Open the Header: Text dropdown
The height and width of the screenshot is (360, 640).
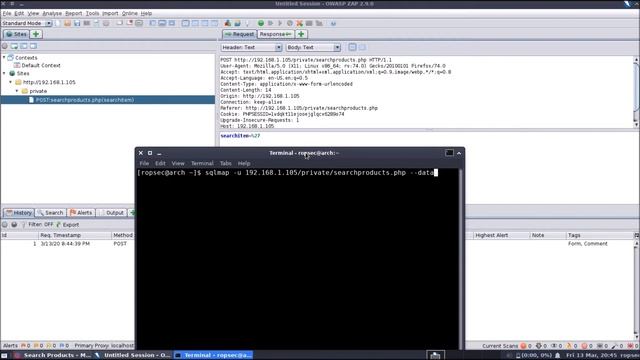pyautogui.click(x=251, y=47)
